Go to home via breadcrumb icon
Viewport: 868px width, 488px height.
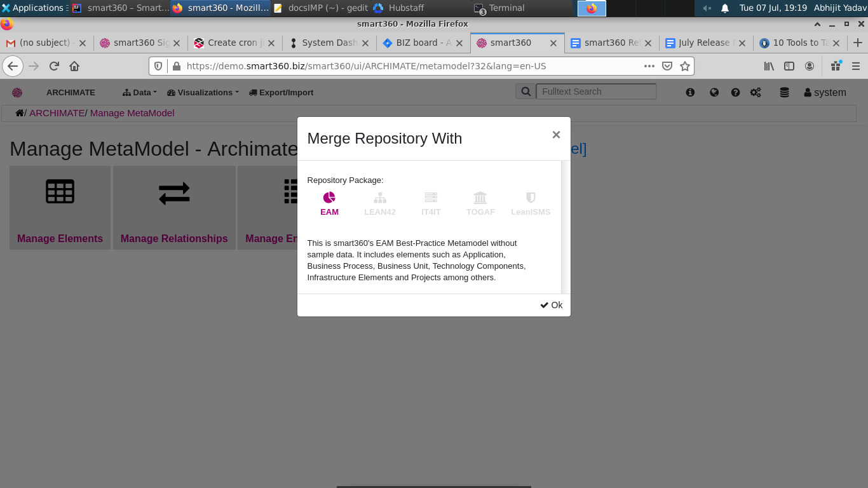click(20, 113)
